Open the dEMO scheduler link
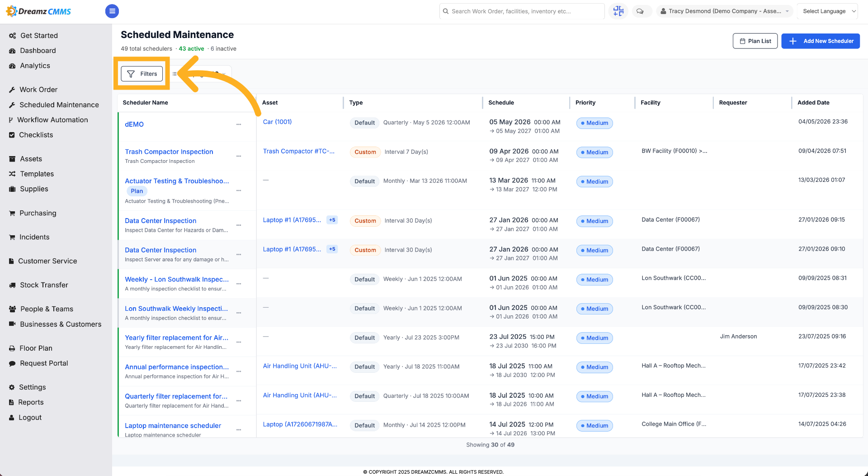This screenshot has height=476, width=868. (x=134, y=124)
